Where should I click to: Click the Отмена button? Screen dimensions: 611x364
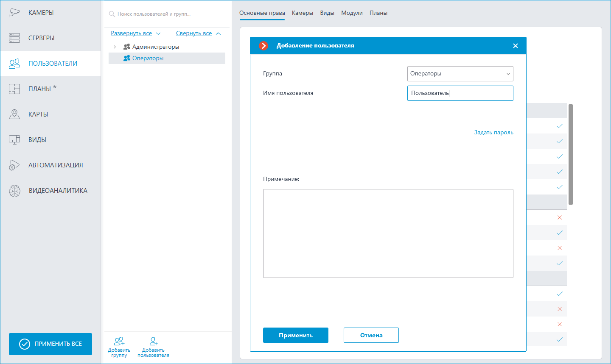pos(371,335)
